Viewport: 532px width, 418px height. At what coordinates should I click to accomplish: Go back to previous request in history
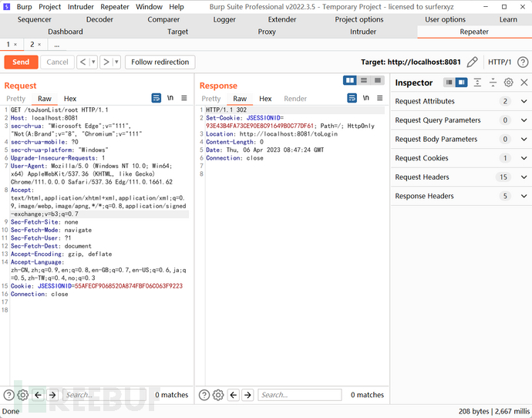pos(82,62)
